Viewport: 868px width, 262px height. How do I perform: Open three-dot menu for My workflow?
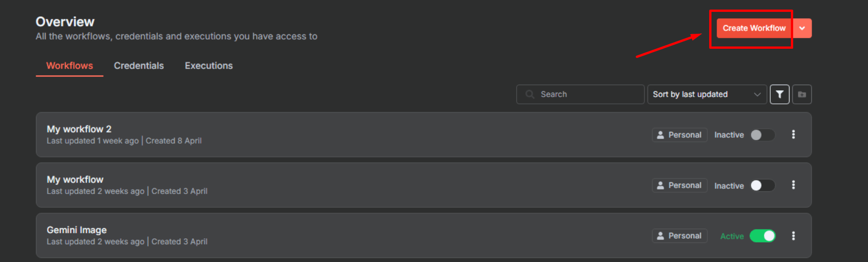793,185
